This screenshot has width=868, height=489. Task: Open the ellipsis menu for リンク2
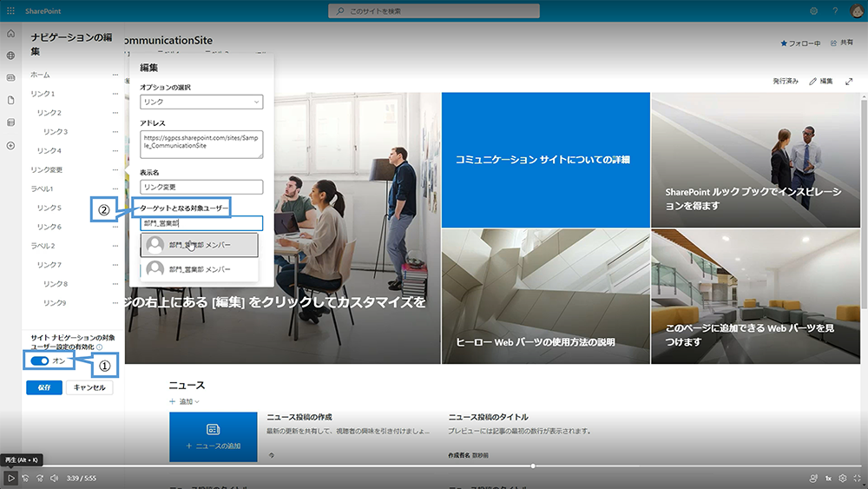(x=115, y=112)
